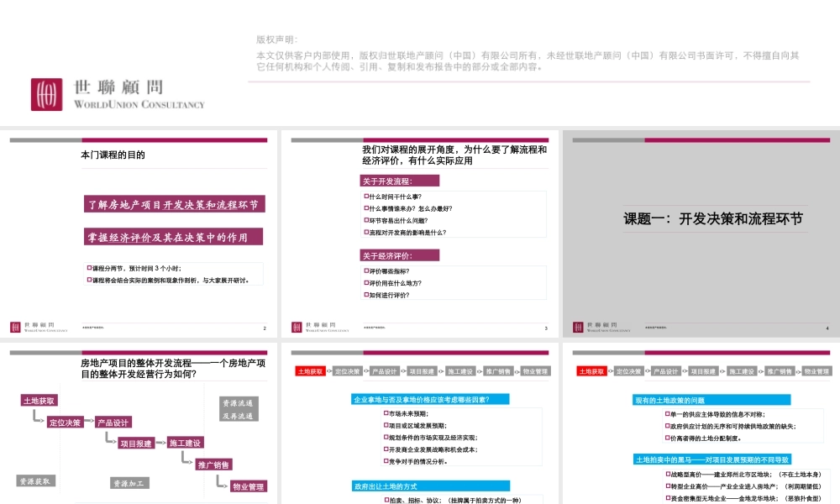This screenshot has width=840, height=504.
Task: Select bullet 转型企业高价——产业企业进入房地产
Action: pos(743,486)
